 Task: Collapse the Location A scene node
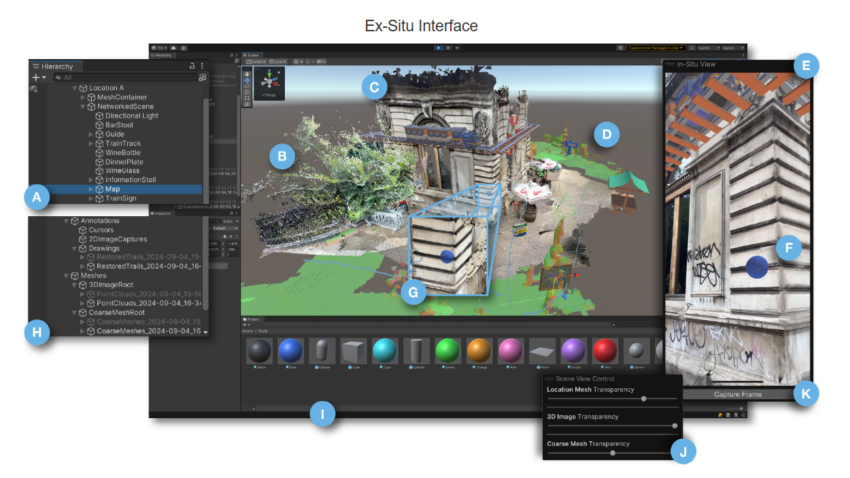click(75, 88)
